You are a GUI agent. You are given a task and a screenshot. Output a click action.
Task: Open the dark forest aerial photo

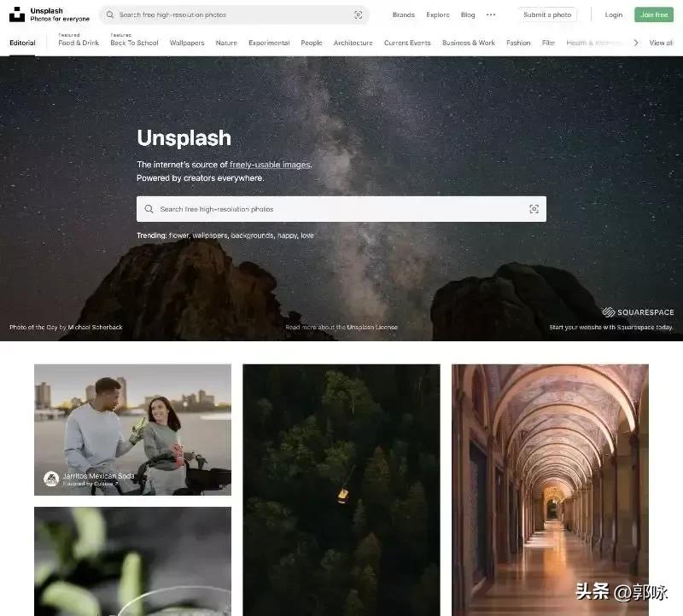pyautogui.click(x=341, y=491)
